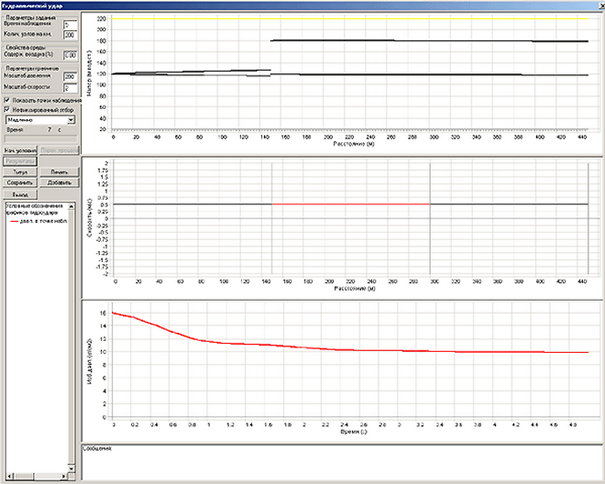Toggle 'Нефиксированный отбор' checkbox
Viewport: 605px width, 484px height.
pos(8,110)
